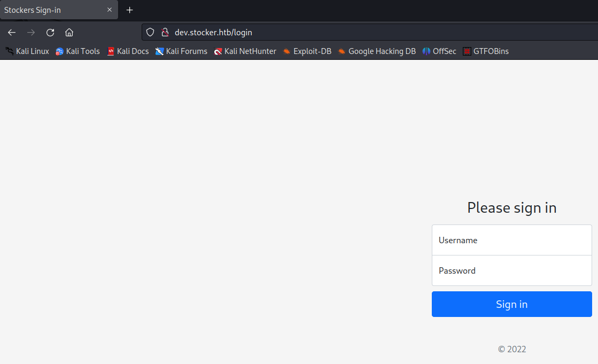598x364 pixels.
Task: Select the Stockers Sign-in tab
Action: tap(59, 10)
